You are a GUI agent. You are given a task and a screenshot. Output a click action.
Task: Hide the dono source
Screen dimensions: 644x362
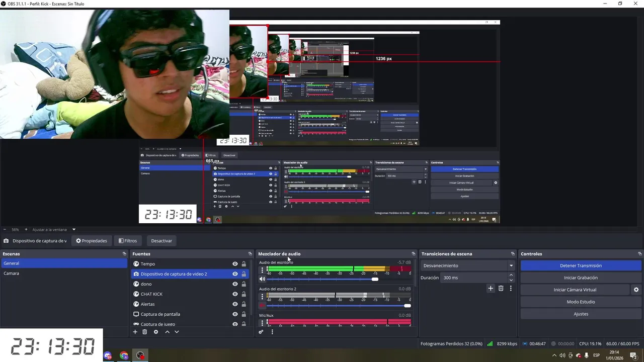pyautogui.click(x=235, y=284)
